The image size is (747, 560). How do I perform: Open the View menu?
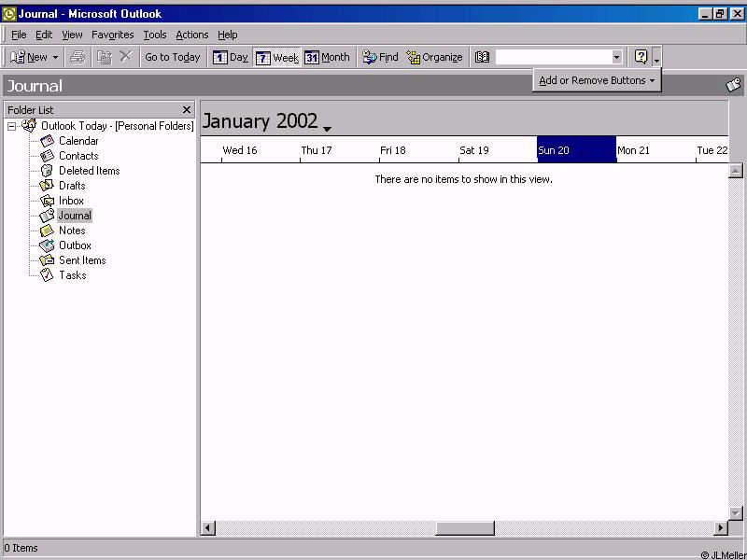72,35
